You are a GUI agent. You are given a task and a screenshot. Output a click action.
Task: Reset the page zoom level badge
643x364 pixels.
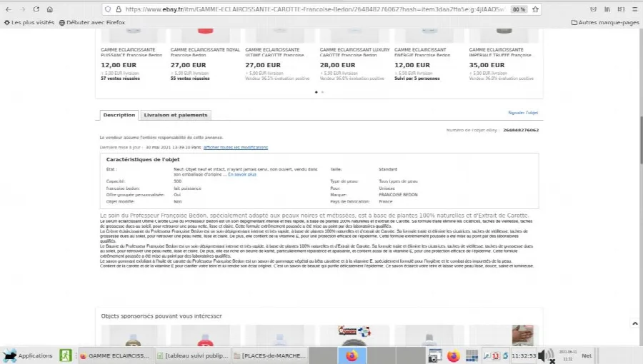(x=519, y=9)
